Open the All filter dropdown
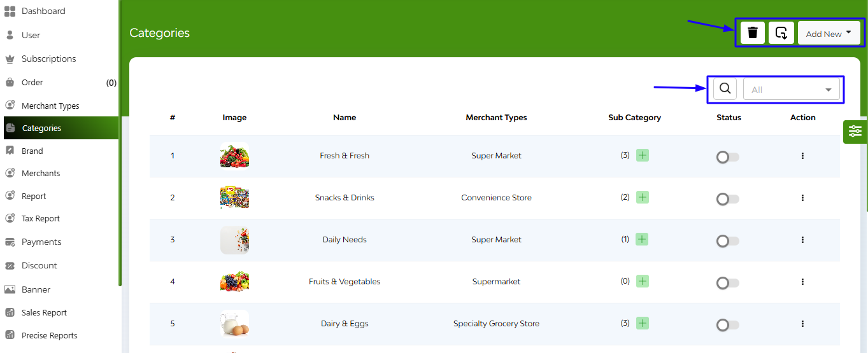 click(792, 90)
